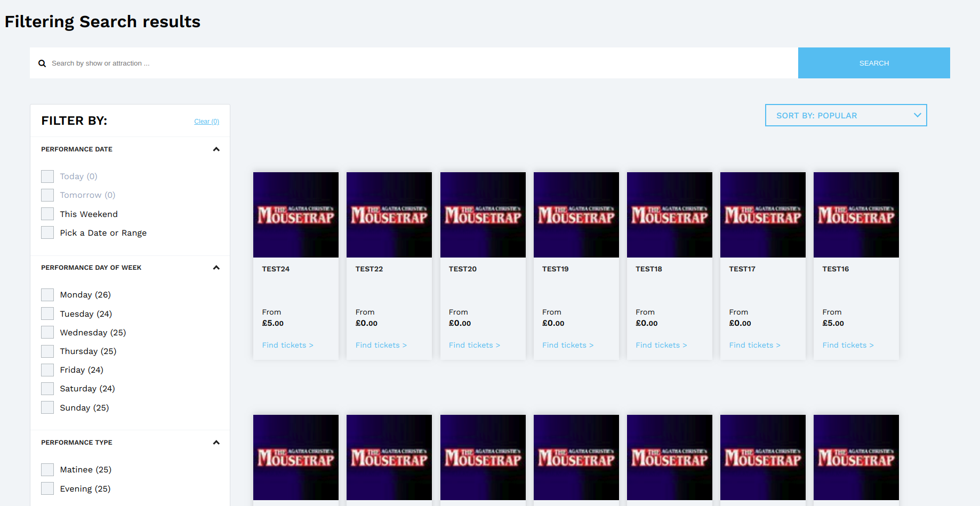Select the Monday (26) checkbox
Screen dimensions: 980x506
tap(47, 295)
